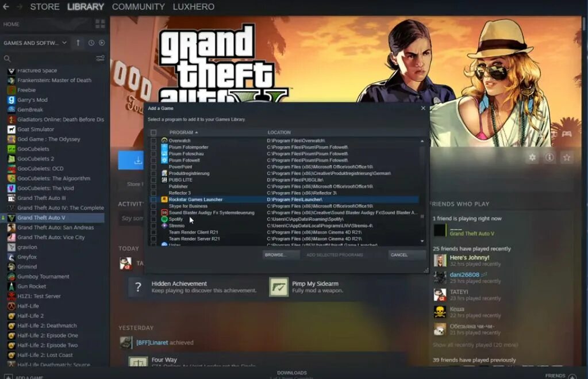The width and height of the screenshot is (588, 379).
Task: Click the Hidden Achievement question mark icon
Action: [138, 287]
